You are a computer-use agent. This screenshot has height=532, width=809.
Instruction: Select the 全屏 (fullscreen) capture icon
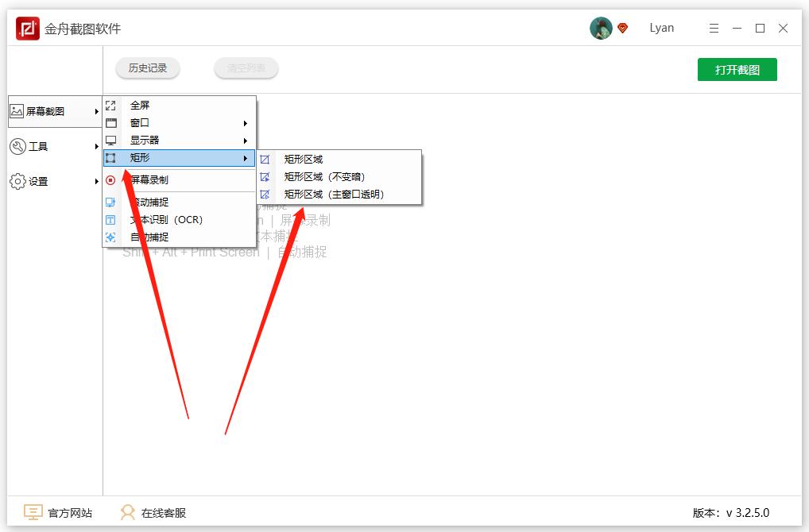pos(110,105)
